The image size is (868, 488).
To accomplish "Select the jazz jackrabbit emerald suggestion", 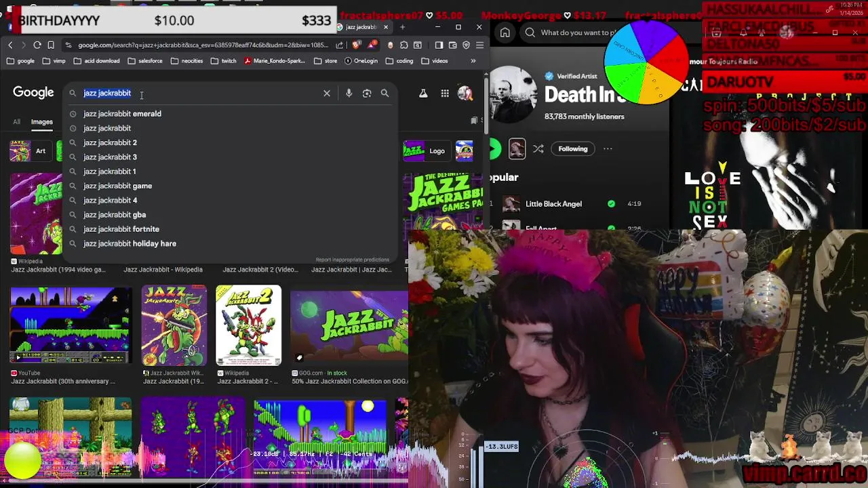I will click(230, 114).
